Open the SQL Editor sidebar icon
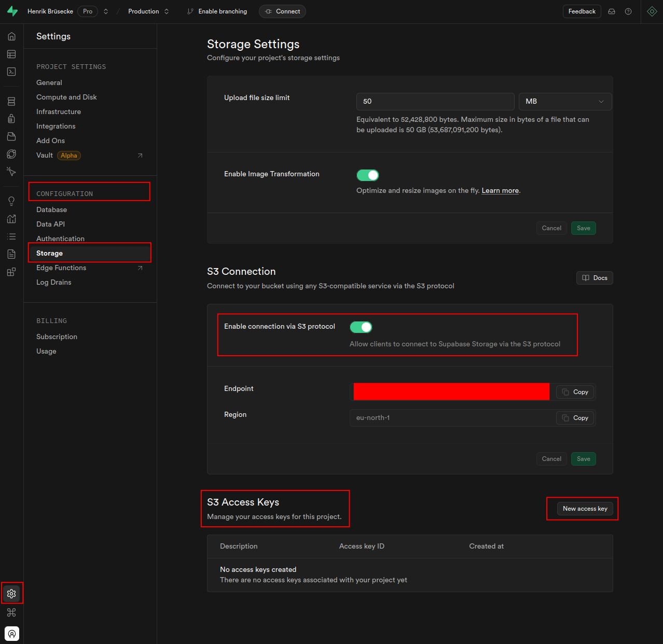The width and height of the screenshot is (663, 644). click(11, 72)
